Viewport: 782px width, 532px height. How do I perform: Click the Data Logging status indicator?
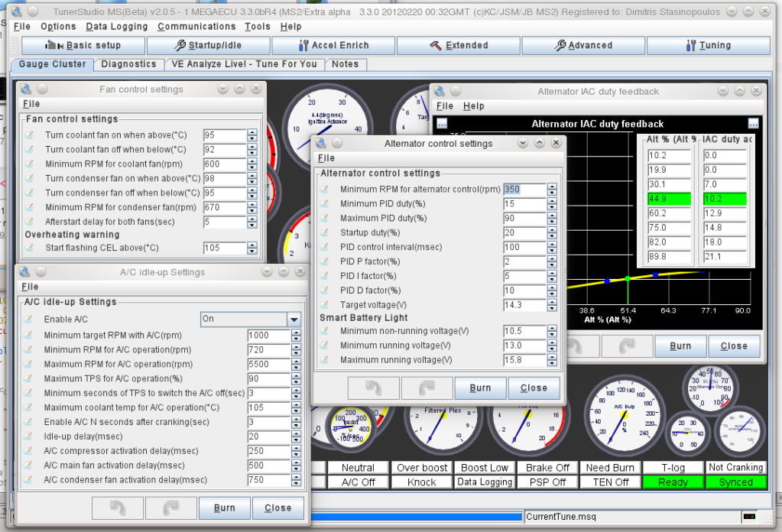pyautogui.click(x=485, y=482)
